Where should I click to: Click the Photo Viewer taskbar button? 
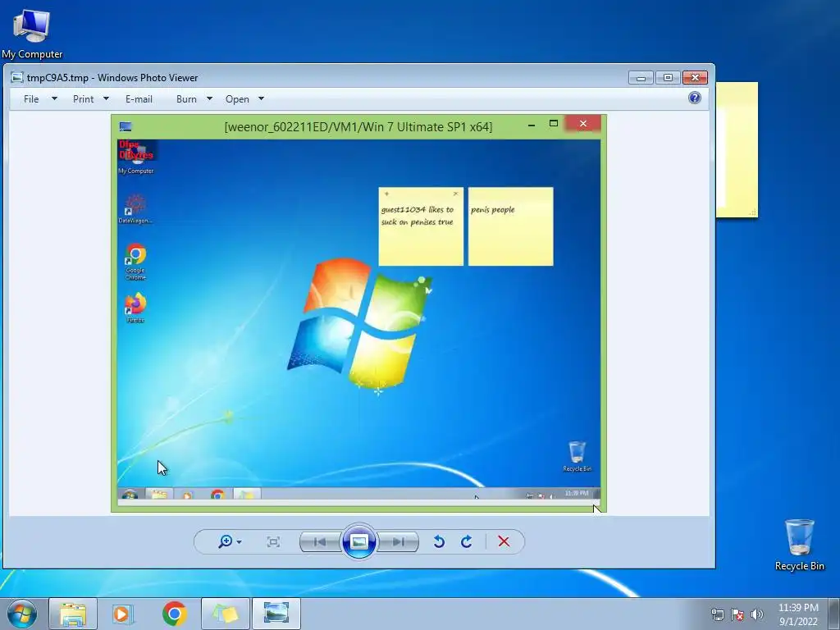[276, 614]
